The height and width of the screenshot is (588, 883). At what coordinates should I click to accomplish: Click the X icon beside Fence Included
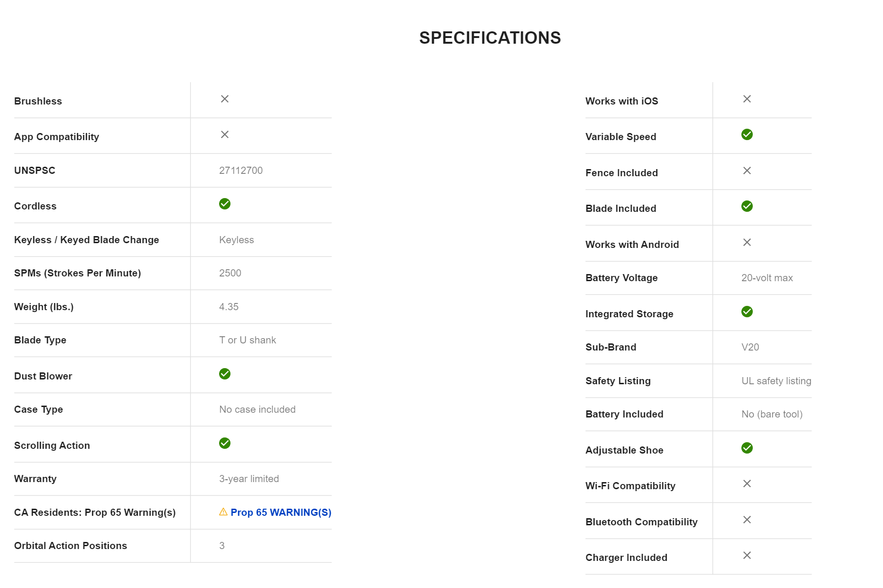747,171
